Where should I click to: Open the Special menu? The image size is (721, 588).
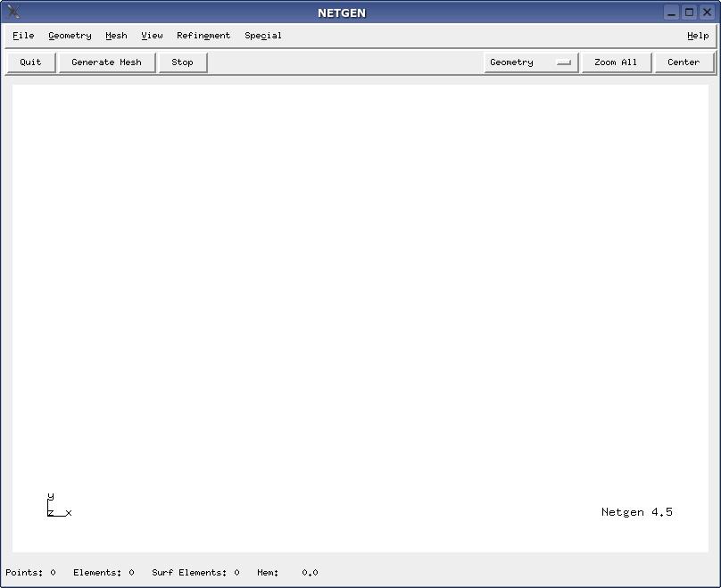coord(263,36)
